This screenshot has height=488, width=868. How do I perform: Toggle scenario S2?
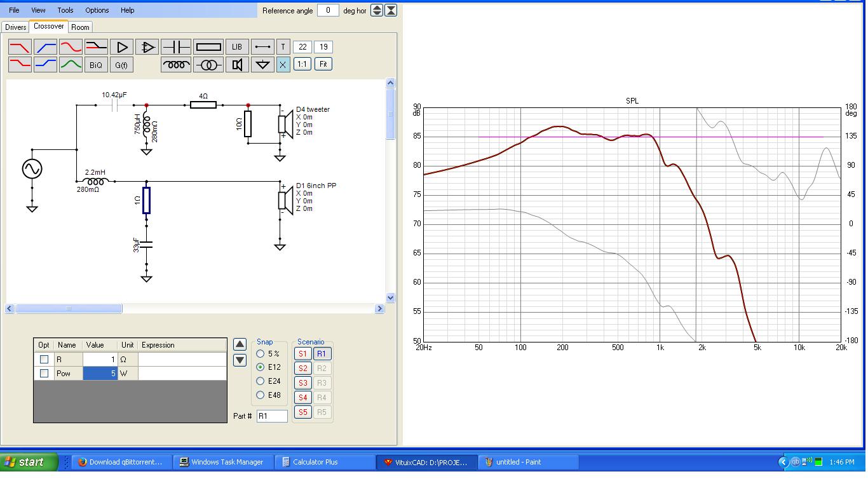click(x=302, y=369)
